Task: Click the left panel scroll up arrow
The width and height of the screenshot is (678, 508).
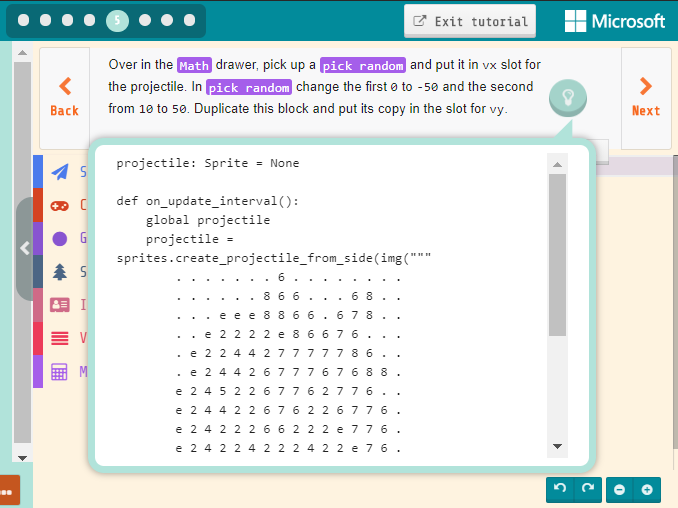Action: pos(22,53)
